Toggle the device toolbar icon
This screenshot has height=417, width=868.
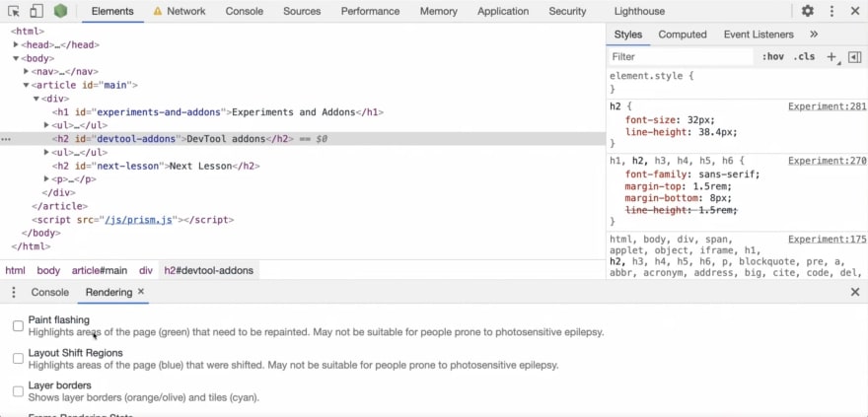36,11
